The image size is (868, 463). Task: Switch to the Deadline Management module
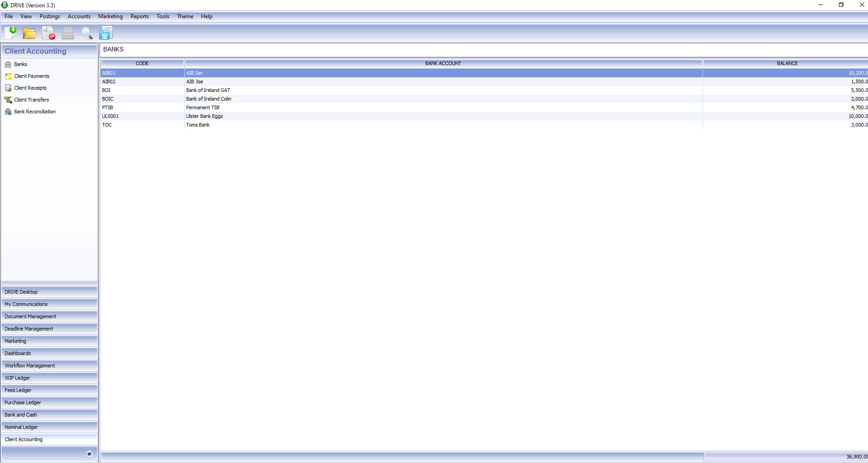pyautogui.click(x=49, y=329)
